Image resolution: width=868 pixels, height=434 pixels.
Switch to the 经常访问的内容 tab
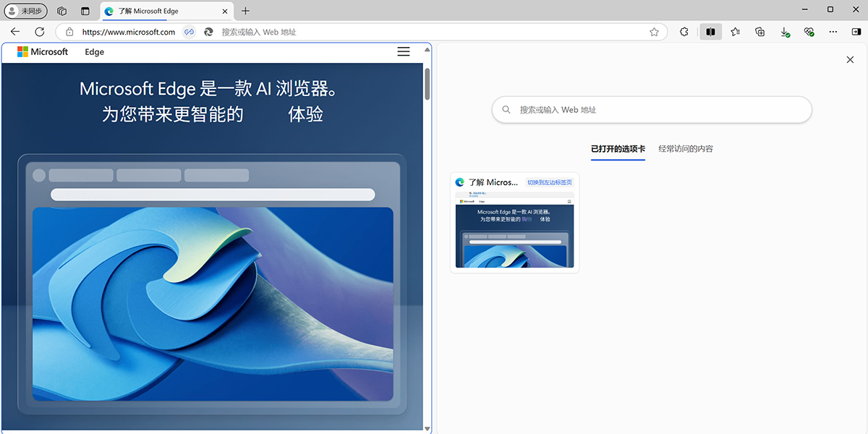[x=686, y=148]
